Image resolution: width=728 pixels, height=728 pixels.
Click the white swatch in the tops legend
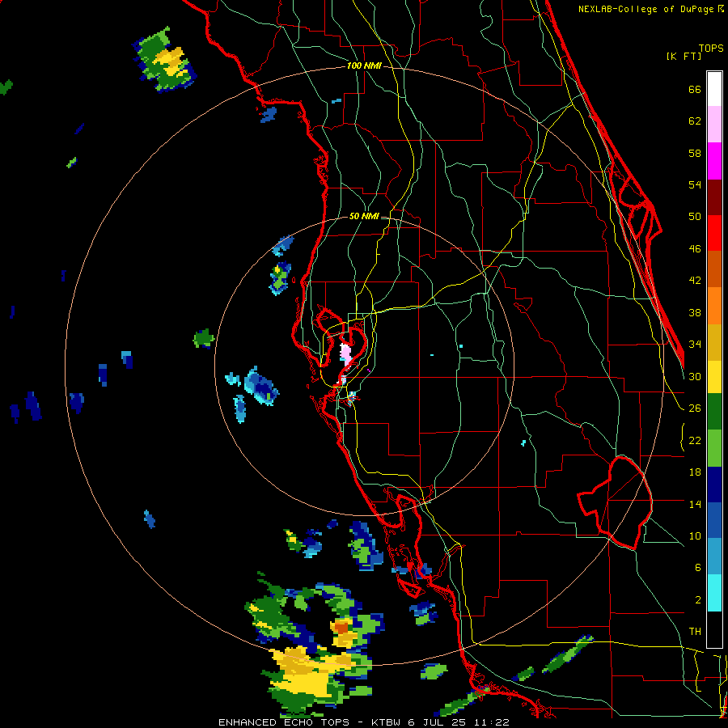click(714, 89)
